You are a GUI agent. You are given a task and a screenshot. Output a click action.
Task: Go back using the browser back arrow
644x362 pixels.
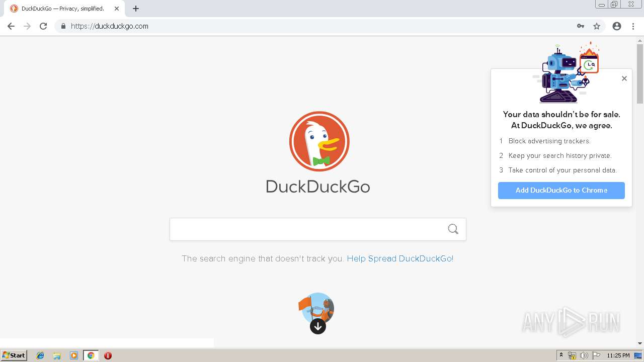pos(11,26)
